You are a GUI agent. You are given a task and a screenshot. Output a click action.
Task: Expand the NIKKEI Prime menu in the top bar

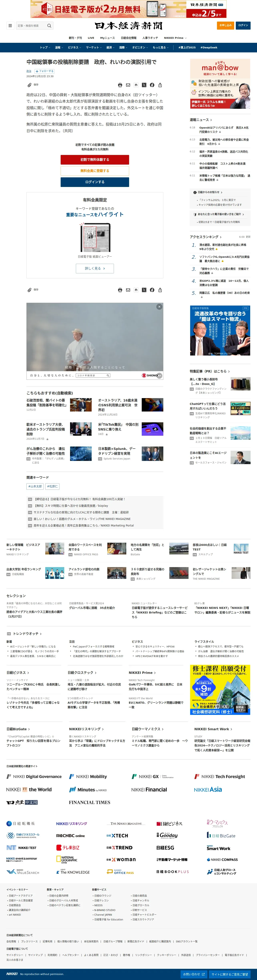(x=175, y=38)
